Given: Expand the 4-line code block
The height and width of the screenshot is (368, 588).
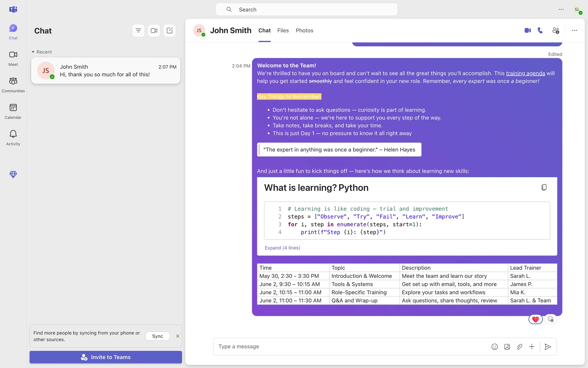Looking at the screenshot, I should point(282,248).
